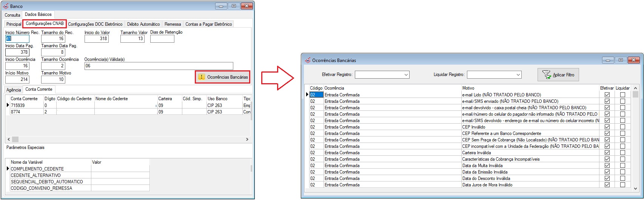Switch to the Débito Automático tab
The height and width of the screenshot is (200, 644).
tap(143, 24)
